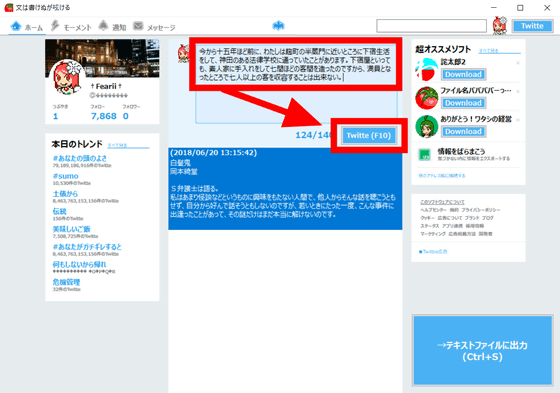Focus the search box in top bar
The image size is (560, 393).
(431, 26)
